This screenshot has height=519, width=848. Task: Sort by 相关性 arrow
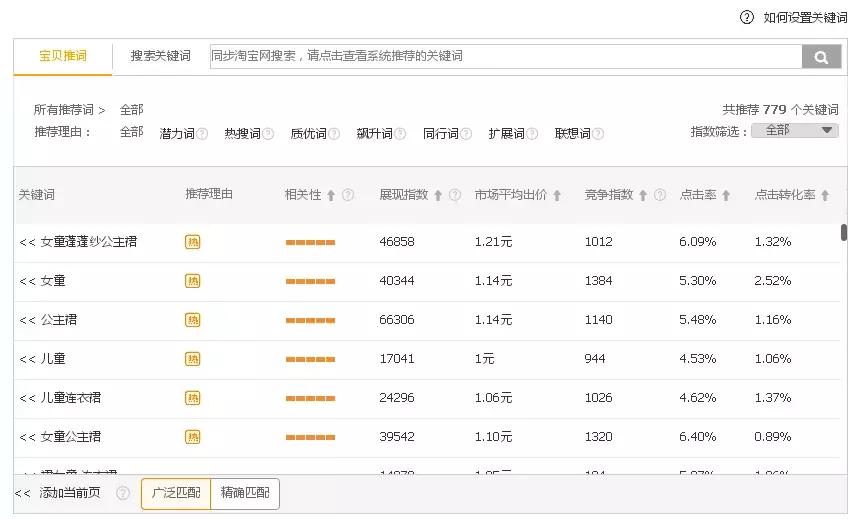[331, 195]
